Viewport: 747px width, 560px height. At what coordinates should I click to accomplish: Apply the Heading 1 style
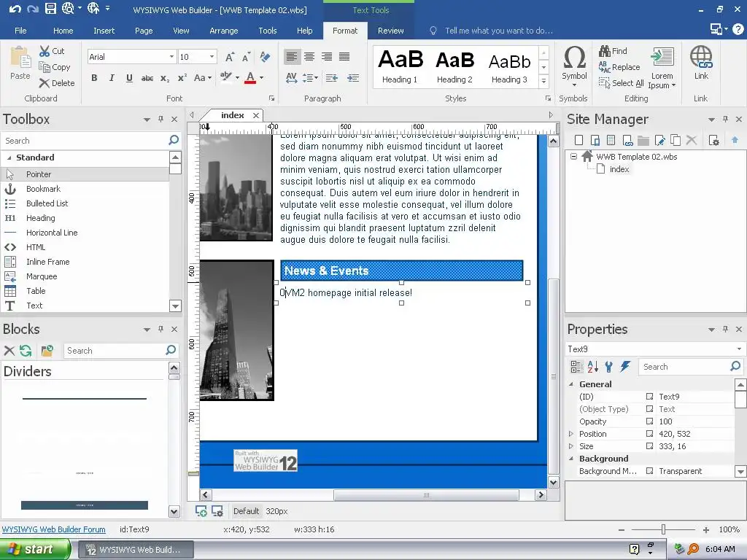[x=400, y=66]
